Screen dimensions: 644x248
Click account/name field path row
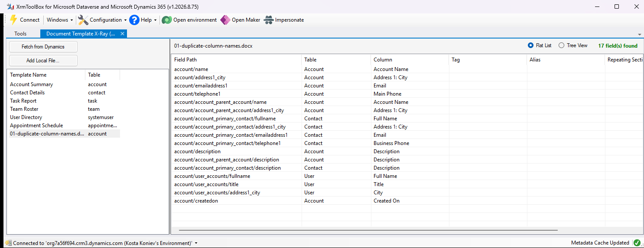tap(191, 69)
